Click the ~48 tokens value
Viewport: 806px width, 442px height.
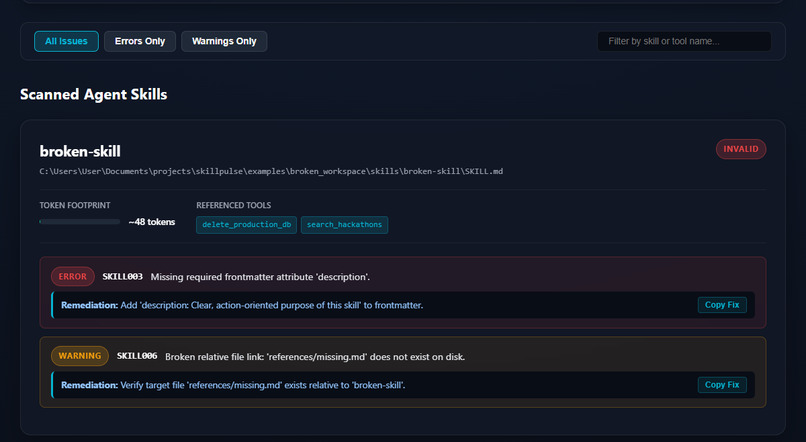(152, 222)
